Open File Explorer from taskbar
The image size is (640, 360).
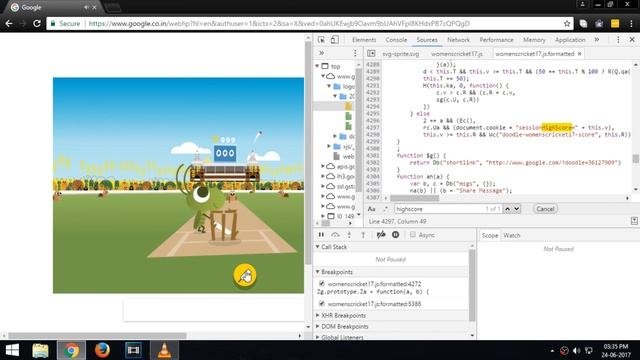(40, 351)
